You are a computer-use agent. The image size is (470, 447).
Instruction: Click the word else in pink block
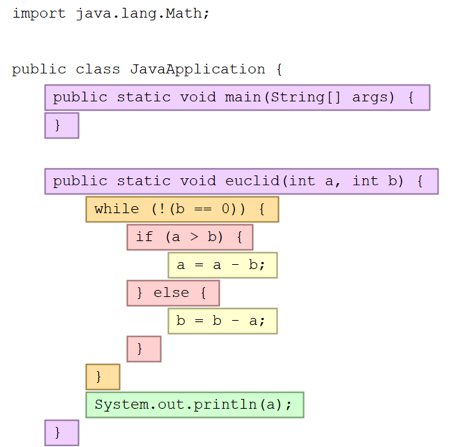coord(171,293)
